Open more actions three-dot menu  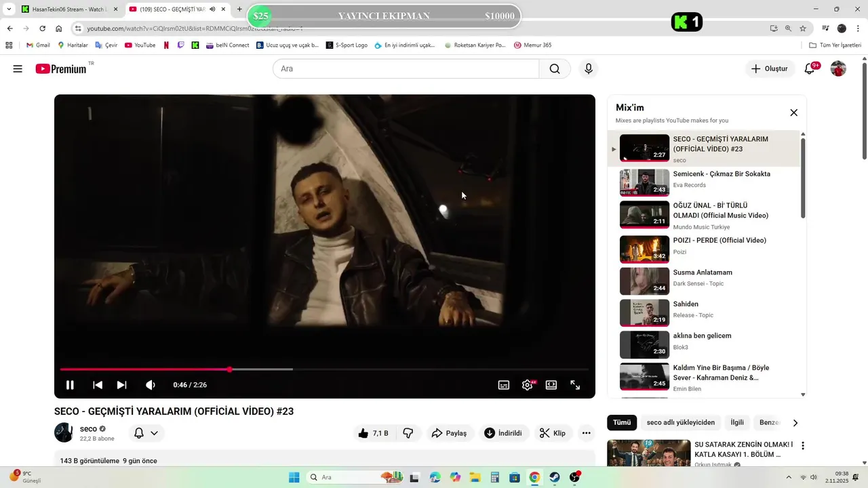587,433
